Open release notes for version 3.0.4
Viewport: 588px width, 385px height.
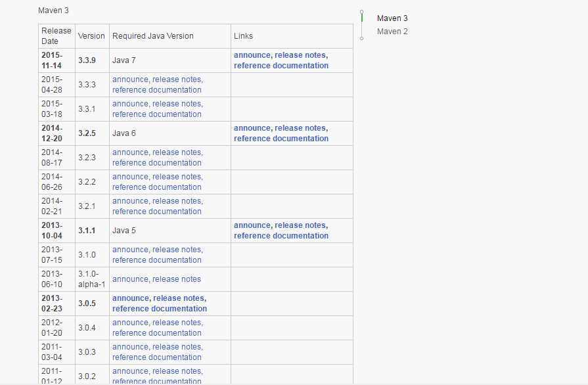point(176,323)
